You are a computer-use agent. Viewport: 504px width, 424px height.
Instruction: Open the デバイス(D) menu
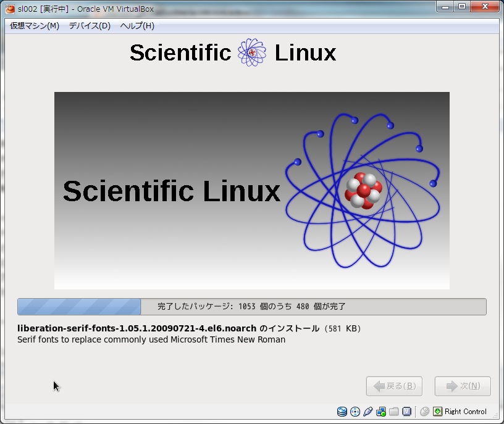[90, 26]
